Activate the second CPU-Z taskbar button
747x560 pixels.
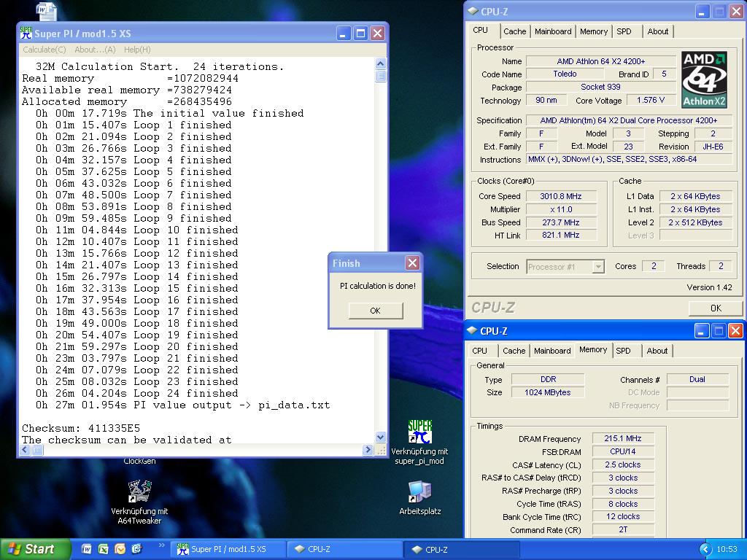[462, 549]
